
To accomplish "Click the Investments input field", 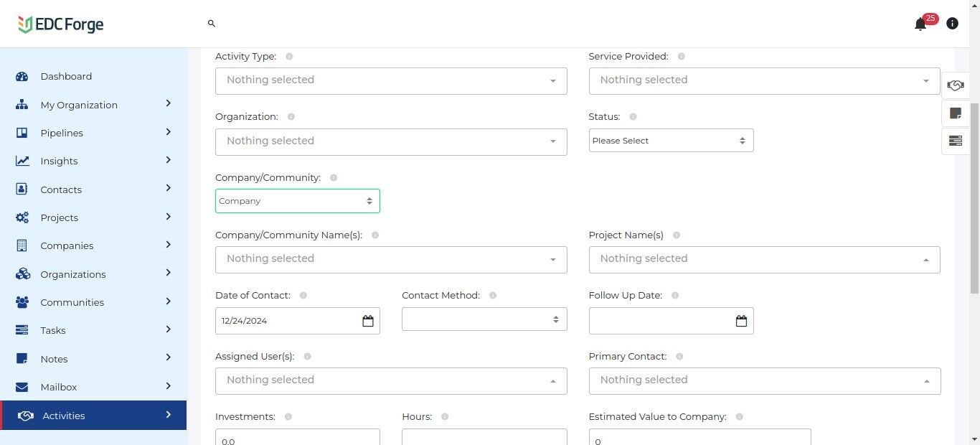I will [x=297, y=438].
